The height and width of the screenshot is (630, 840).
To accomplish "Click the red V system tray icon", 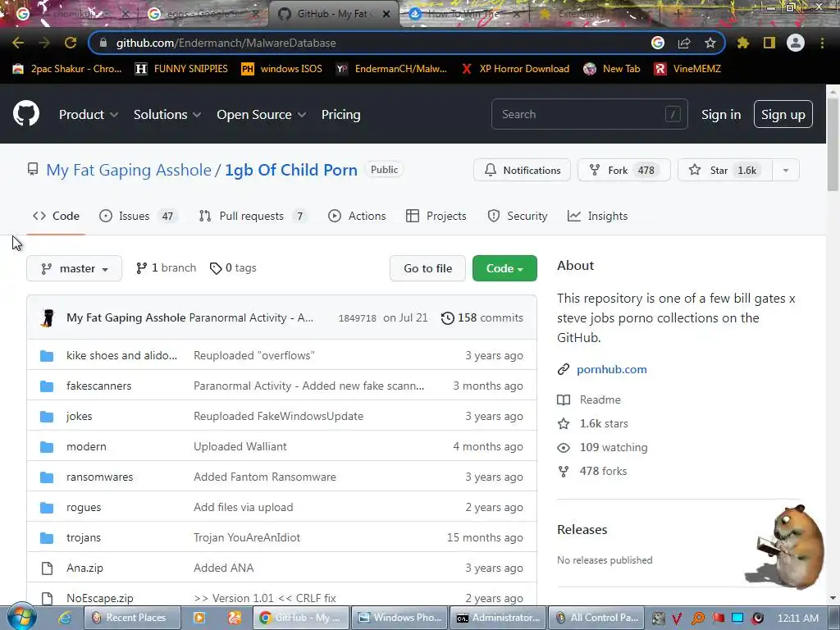I will [677, 619].
